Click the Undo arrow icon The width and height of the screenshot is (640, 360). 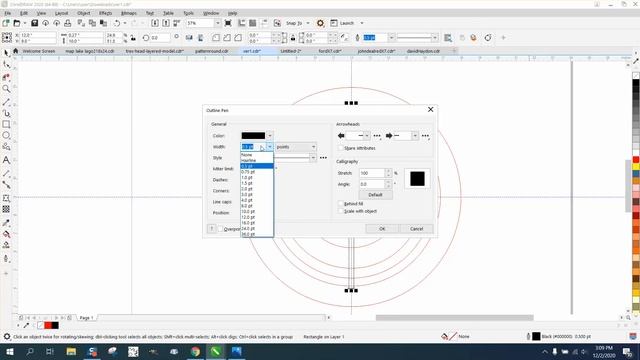coord(117,23)
